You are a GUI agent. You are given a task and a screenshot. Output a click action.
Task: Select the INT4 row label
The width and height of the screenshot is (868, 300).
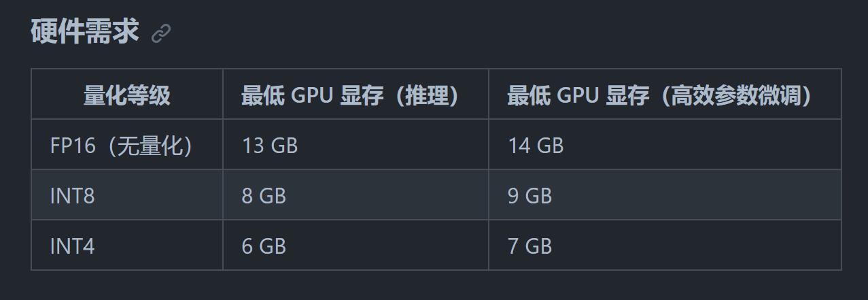[72, 246]
